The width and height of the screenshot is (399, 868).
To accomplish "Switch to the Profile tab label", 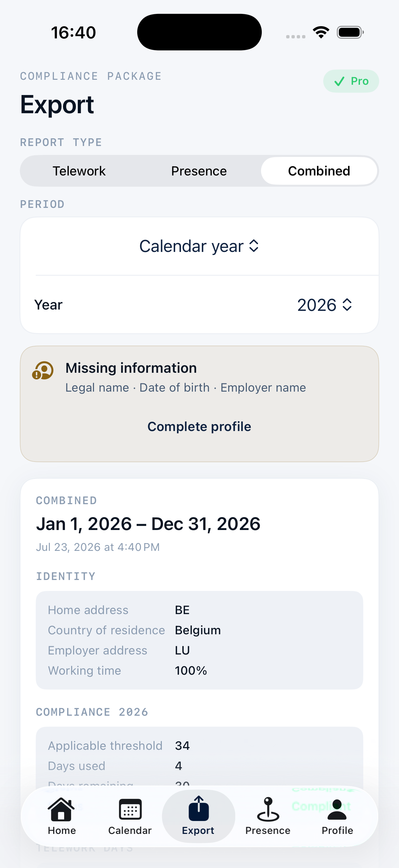I will 337,831.
